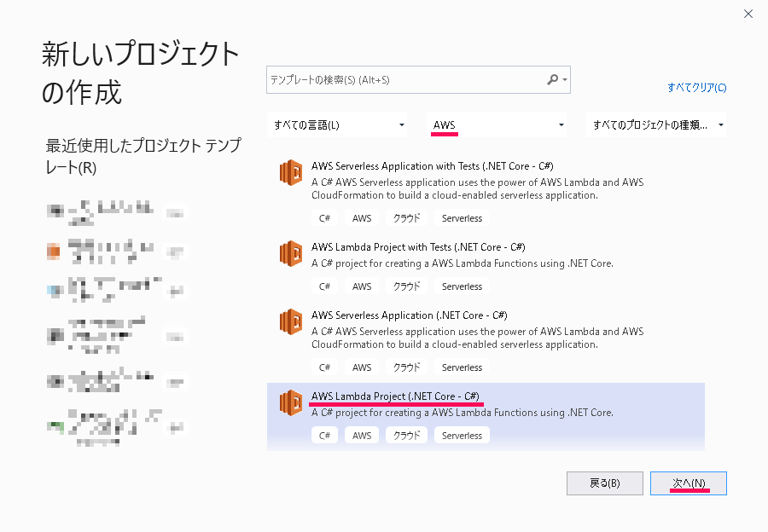Click Serverless tag under Serverless Application with Tests
The width and height of the screenshot is (768, 532).
tap(462, 218)
